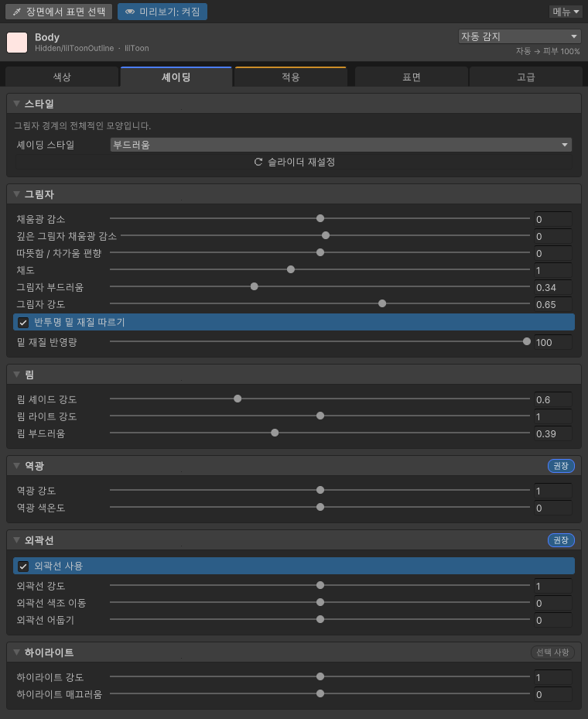Viewport: 588px width, 719px height.
Task: Open the 고급 tab
Action: point(526,77)
